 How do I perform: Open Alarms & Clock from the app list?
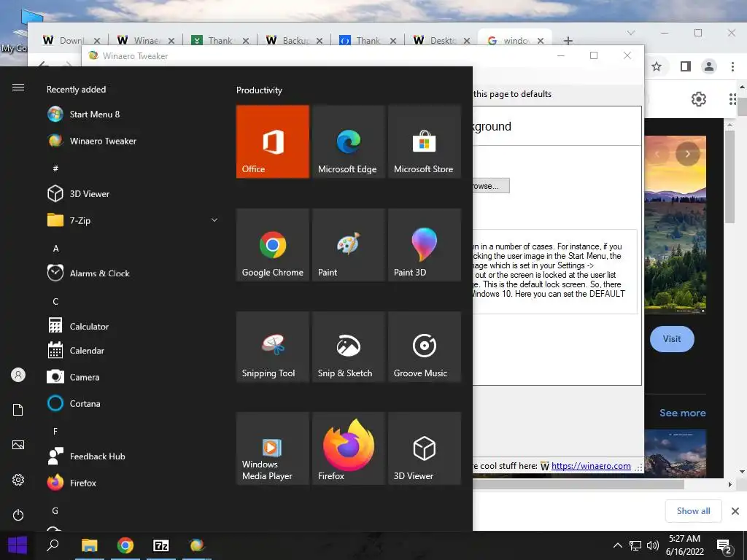[x=133, y=273]
